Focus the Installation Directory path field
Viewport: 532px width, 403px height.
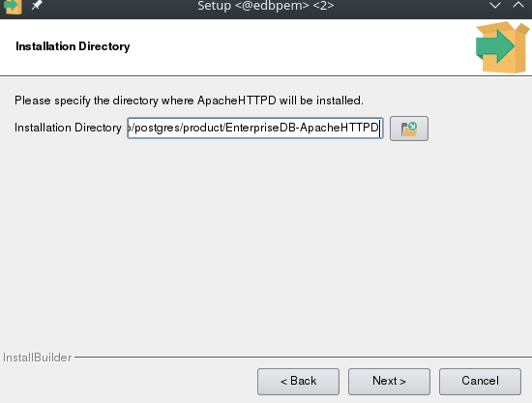[255, 129]
